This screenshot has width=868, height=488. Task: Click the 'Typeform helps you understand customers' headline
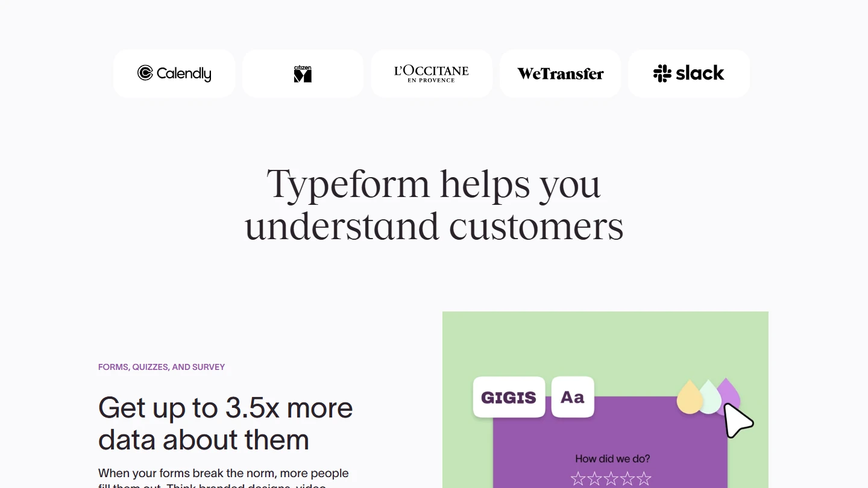pos(434,205)
